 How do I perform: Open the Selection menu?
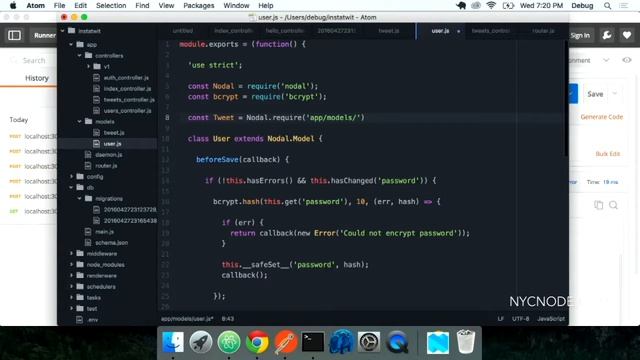coord(111,5)
